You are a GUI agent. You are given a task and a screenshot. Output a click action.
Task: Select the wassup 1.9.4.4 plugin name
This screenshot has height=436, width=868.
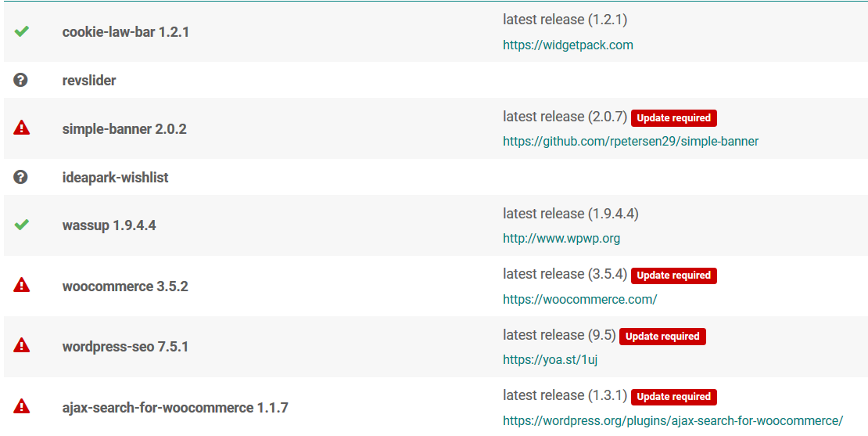pos(109,225)
